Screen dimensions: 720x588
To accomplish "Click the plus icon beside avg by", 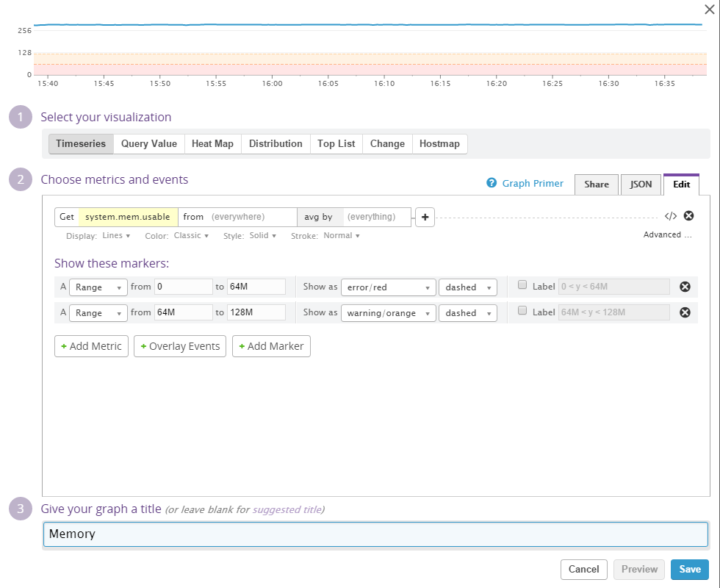I will coord(425,217).
